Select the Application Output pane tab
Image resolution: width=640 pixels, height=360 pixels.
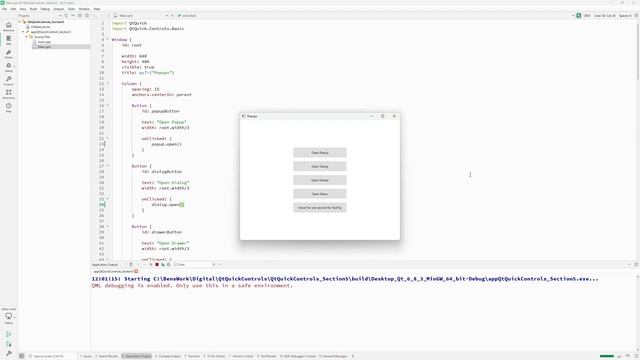[137, 356]
